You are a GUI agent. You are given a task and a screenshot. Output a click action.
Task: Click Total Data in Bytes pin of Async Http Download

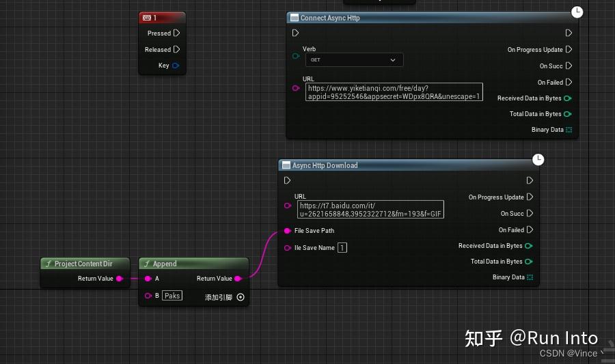529,262
